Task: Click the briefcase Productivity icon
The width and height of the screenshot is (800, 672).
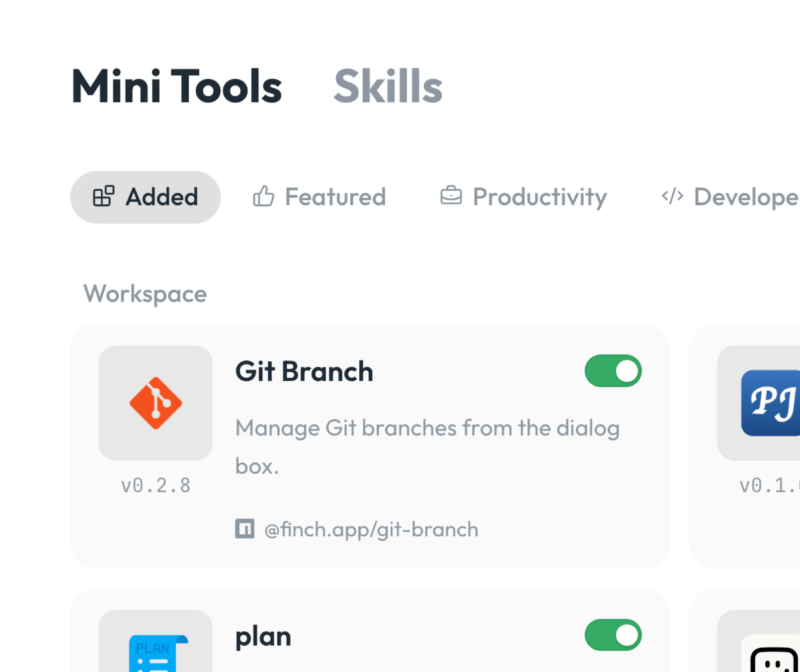Action: tap(451, 195)
